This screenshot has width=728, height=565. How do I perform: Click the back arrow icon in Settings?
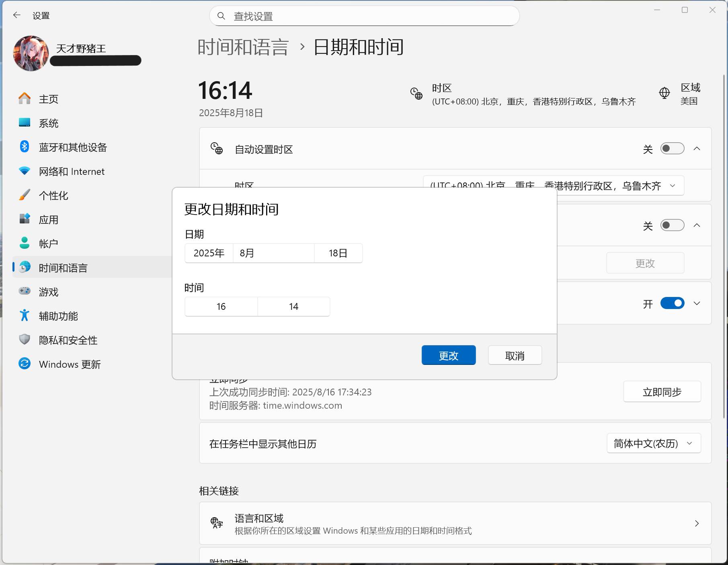pyautogui.click(x=16, y=15)
